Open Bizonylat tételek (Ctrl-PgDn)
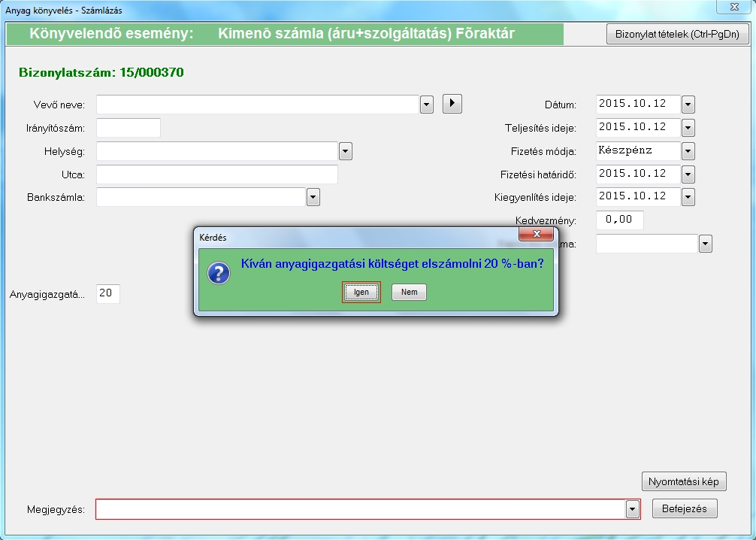Image resolution: width=756 pixels, height=540 pixels. coord(677,34)
